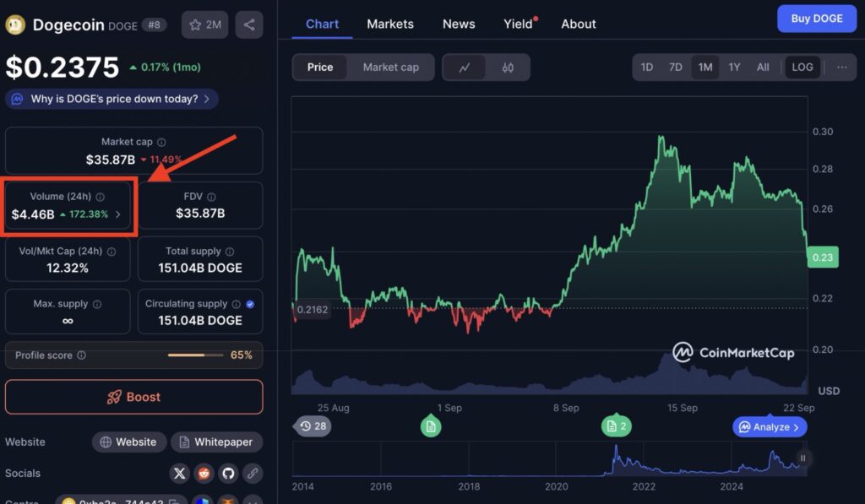Click verified circulating supply check badge
Image resolution: width=865 pixels, height=504 pixels.
pos(250,305)
